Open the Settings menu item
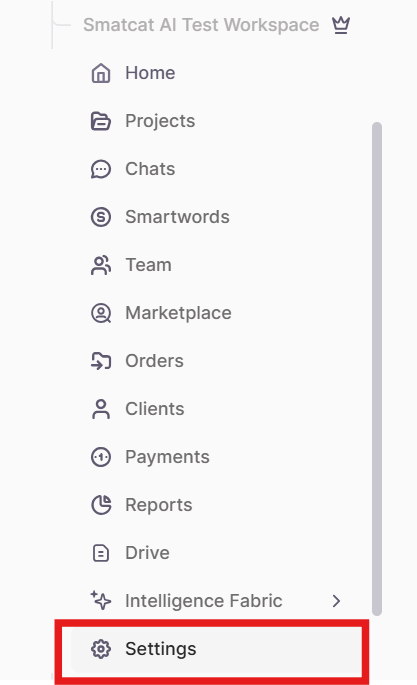 (x=217, y=649)
